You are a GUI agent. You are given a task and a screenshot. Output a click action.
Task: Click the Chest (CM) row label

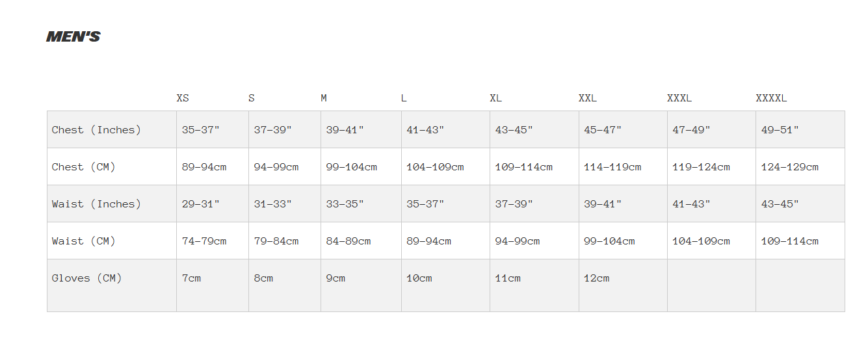84,167
